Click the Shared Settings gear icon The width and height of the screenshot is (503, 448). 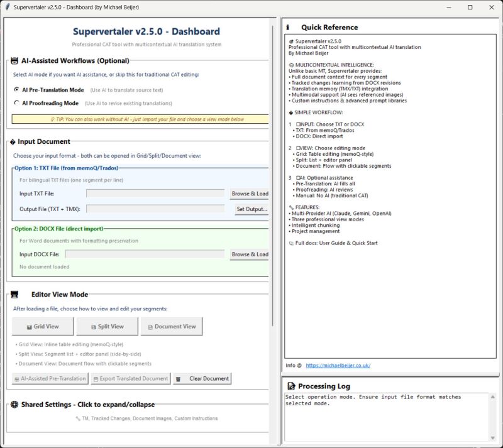click(14, 405)
